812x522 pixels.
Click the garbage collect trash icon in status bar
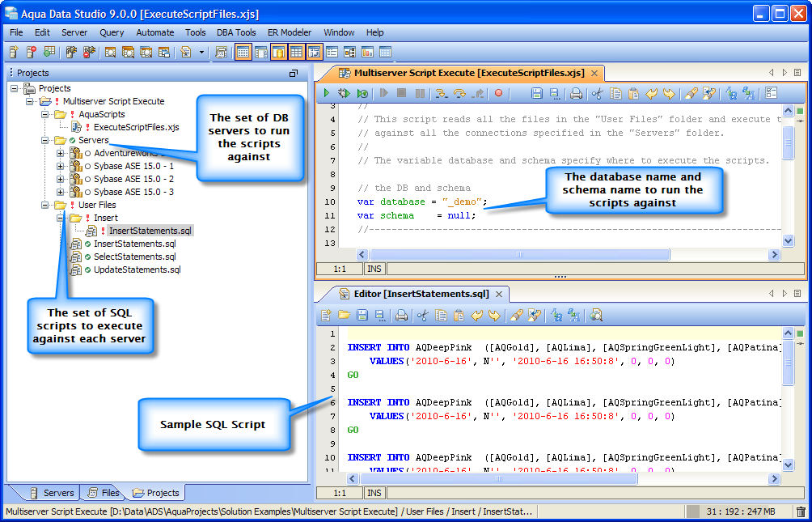pyautogui.click(x=801, y=511)
